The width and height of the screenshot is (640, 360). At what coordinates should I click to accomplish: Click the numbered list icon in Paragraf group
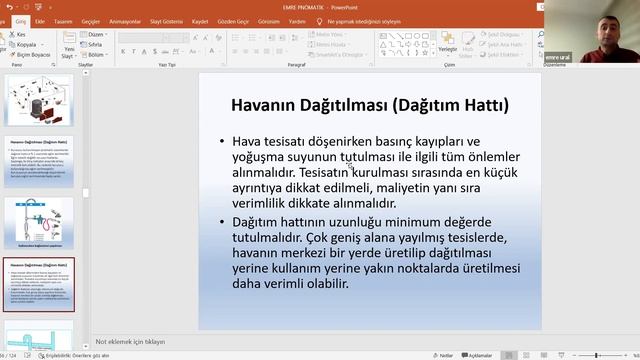point(252,38)
